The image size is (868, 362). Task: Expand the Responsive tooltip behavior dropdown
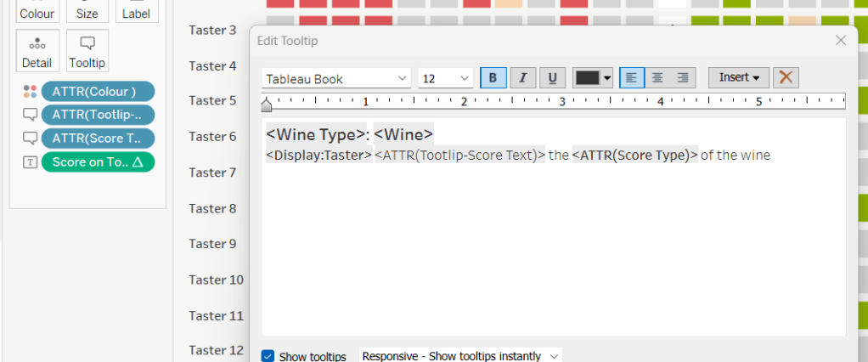pyautogui.click(x=460, y=356)
